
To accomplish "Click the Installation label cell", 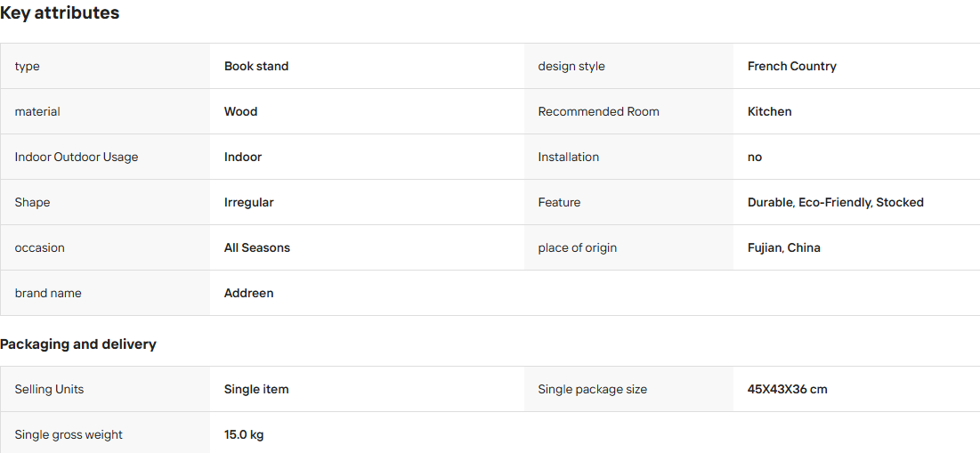I will pyautogui.click(x=628, y=157).
